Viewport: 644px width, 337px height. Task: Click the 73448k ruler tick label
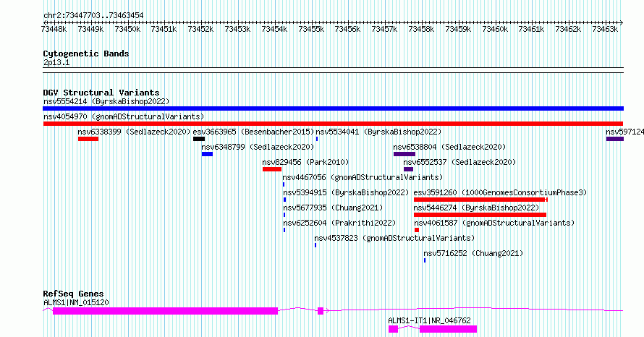pyautogui.click(x=54, y=29)
